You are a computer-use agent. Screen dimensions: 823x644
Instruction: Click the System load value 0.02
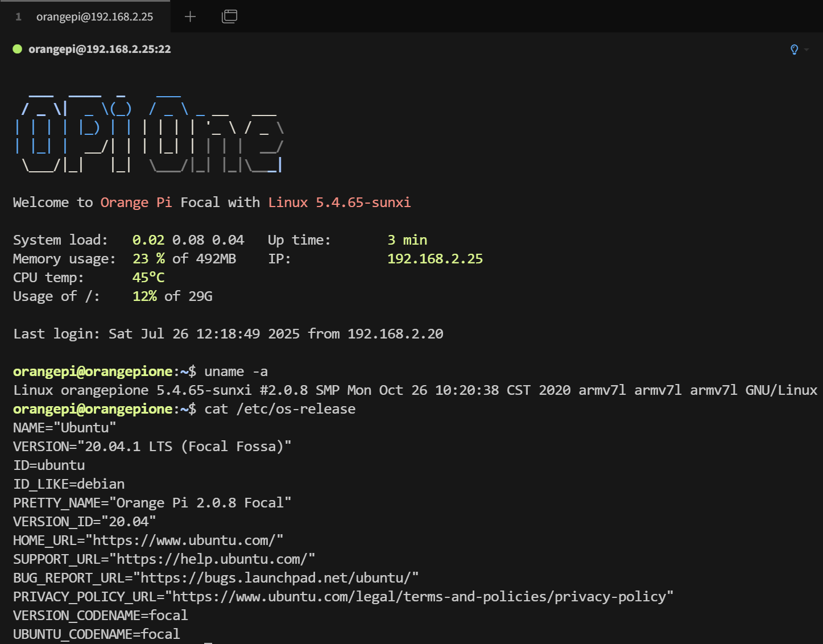148,240
